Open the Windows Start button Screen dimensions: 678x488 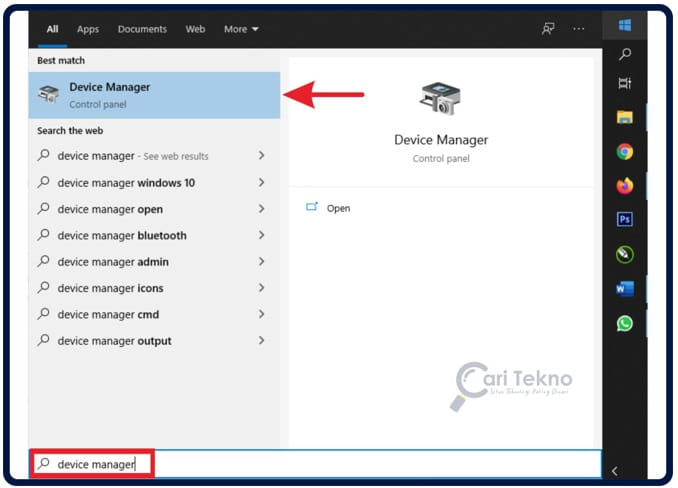(x=624, y=26)
